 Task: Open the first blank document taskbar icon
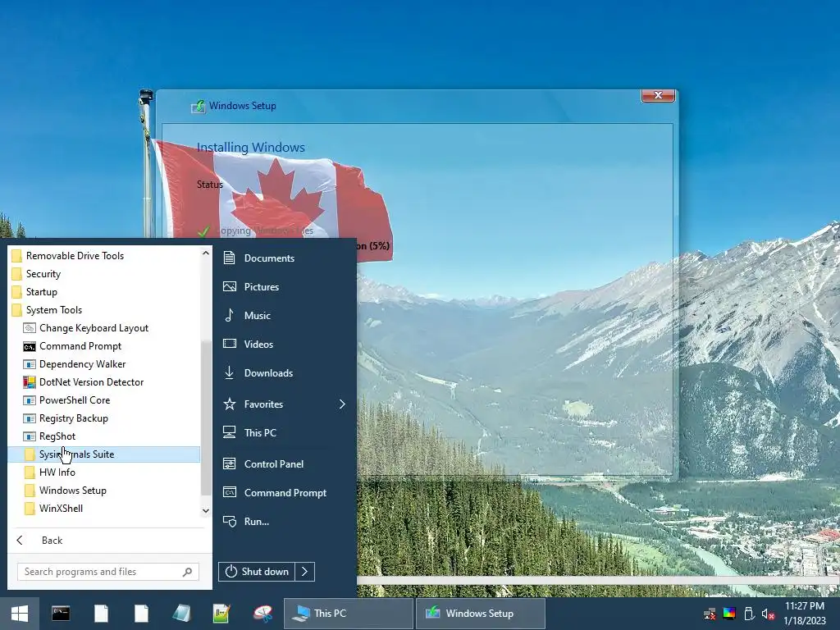[101, 614]
